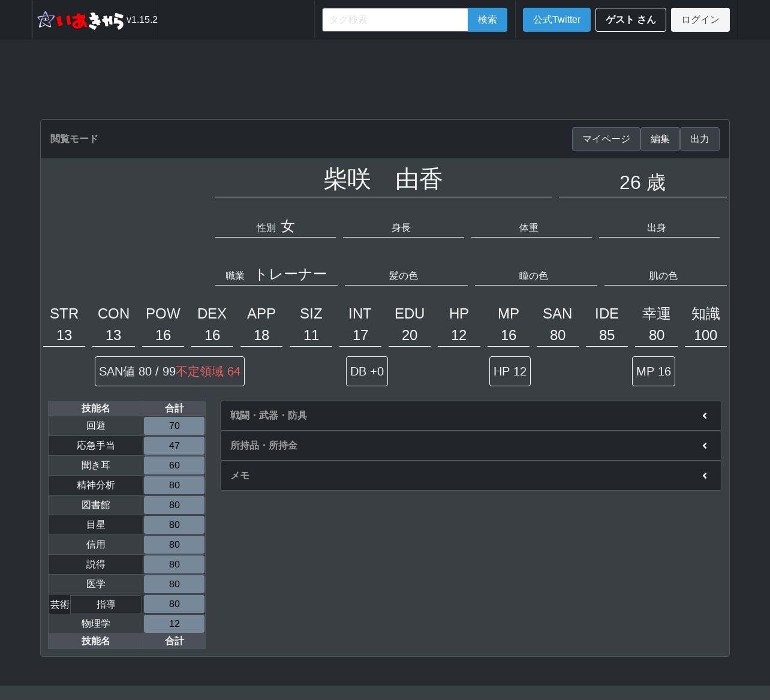Click the MP 16 box
Viewport: 770px width, 700px height.
pyautogui.click(x=654, y=371)
